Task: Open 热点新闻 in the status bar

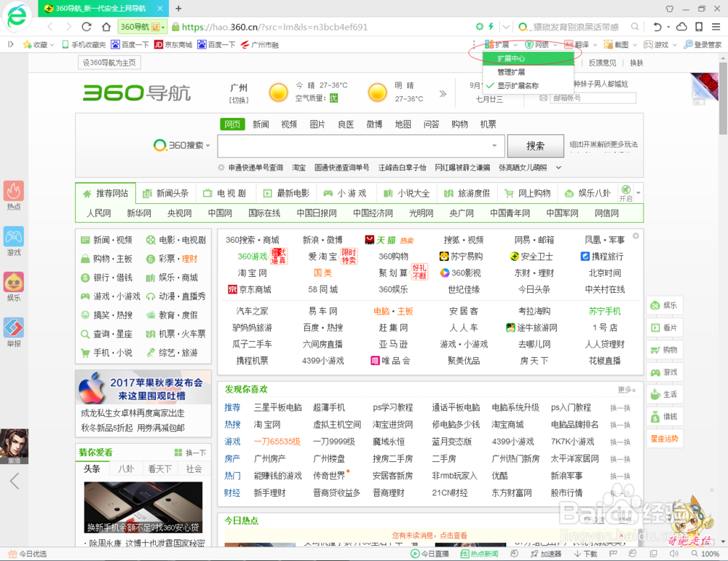Action: [x=479, y=554]
